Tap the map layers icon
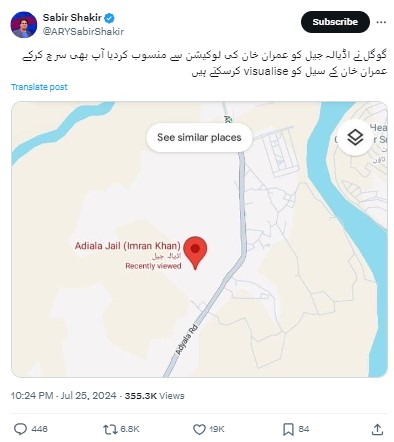Screen dimensions: 394x442 (355, 137)
